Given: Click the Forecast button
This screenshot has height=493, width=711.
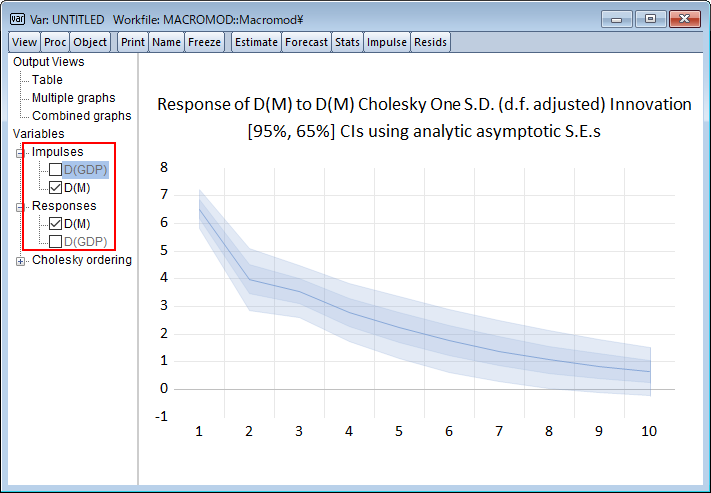Looking at the screenshot, I should click(x=307, y=42).
